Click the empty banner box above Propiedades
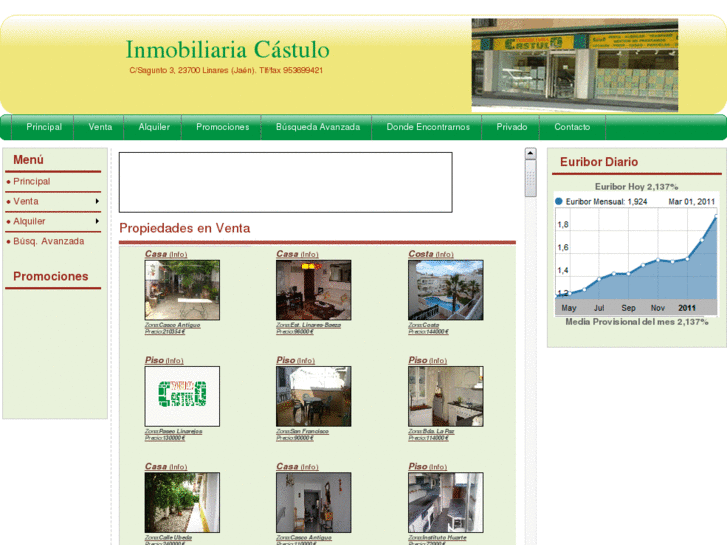This screenshot has height=545, width=727. coord(286,182)
